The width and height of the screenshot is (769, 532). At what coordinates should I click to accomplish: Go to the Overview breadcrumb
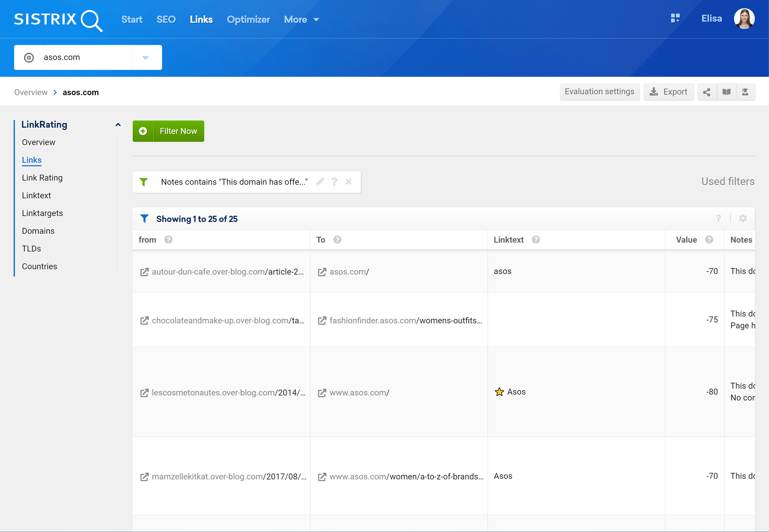pyautogui.click(x=31, y=92)
